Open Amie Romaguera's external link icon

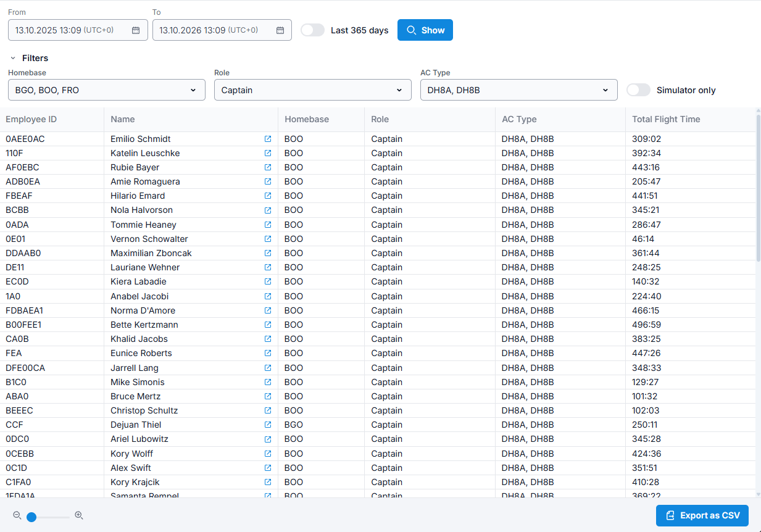point(268,181)
